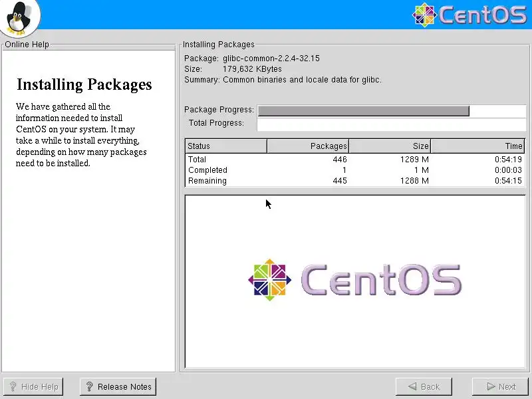Select the Packages column header
This screenshot has height=399, width=532.
pos(308,146)
